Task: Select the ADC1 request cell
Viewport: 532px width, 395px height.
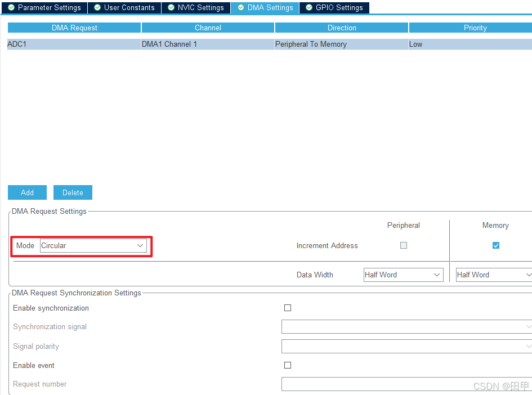Action: coord(74,44)
